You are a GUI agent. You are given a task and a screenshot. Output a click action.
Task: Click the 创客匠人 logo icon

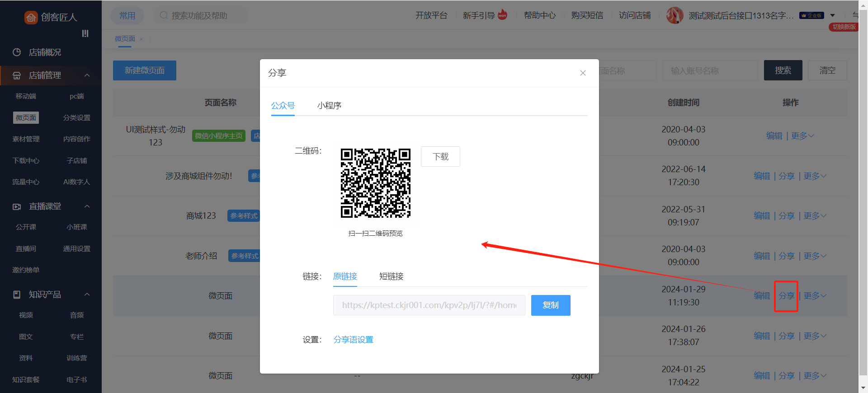(31, 17)
